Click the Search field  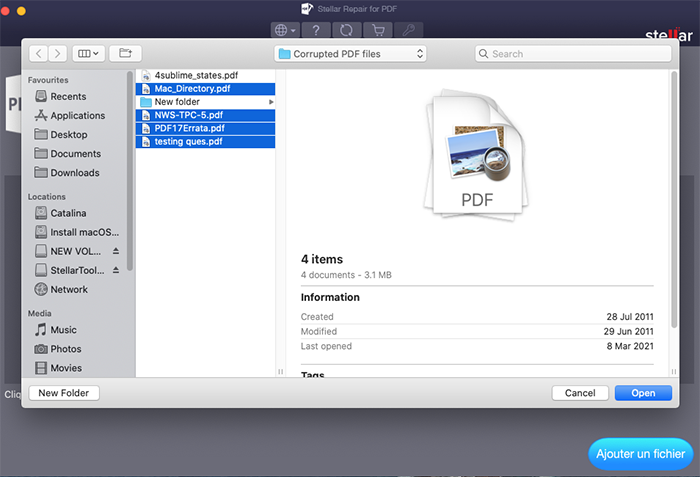click(573, 54)
